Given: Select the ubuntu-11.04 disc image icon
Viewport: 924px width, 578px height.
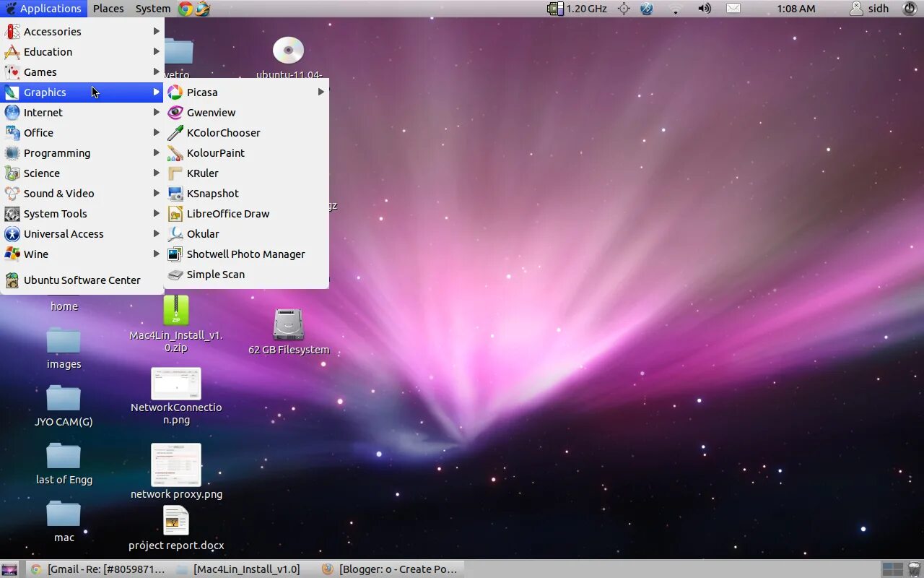Looking at the screenshot, I should pos(289,51).
